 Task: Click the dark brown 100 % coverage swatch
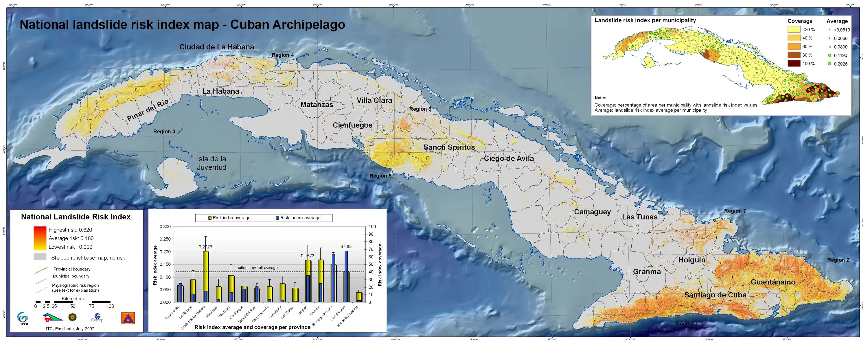pos(794,63)
